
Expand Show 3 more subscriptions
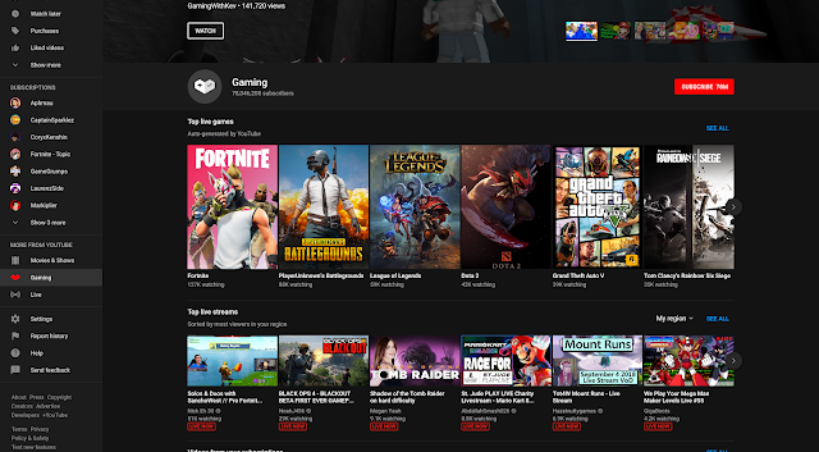click(x=15, y=222)
